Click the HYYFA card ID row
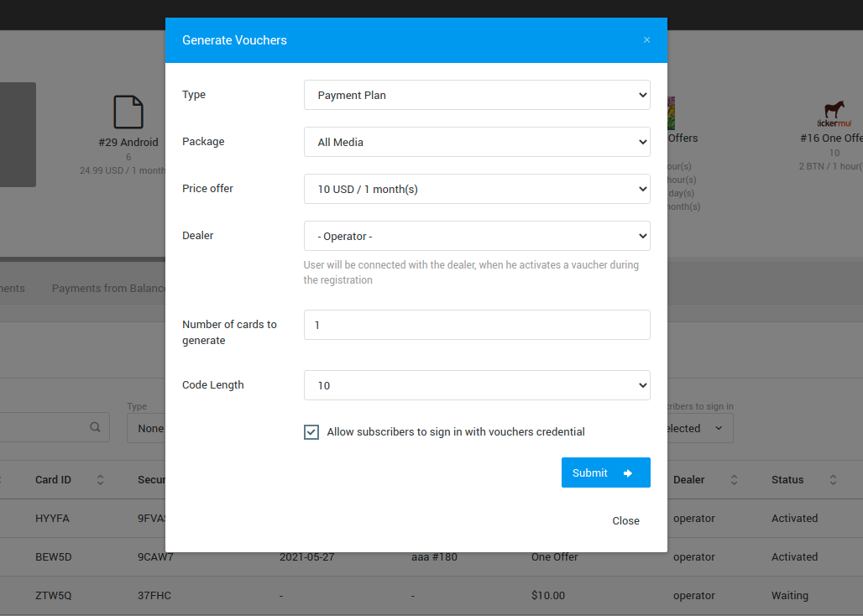Viewport: 863px width, 616px height. pyautogui.click(x=52, y=519)
